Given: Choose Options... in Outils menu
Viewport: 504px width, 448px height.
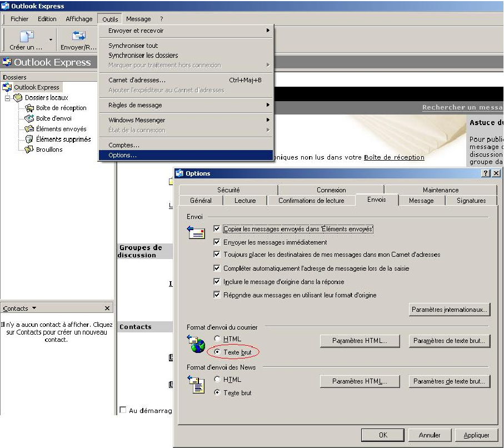Looking at the screenshot, I should click(186, 155).
